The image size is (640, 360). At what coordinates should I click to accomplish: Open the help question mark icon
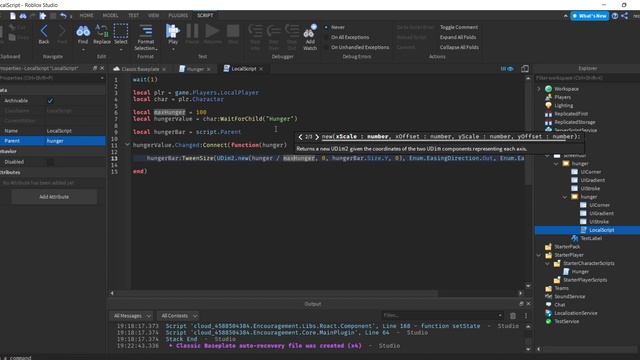pyautogui.click(x=615, y=16)
